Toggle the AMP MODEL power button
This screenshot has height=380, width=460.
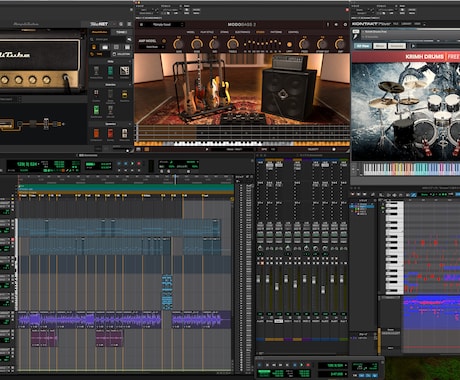tap(164, 41)
